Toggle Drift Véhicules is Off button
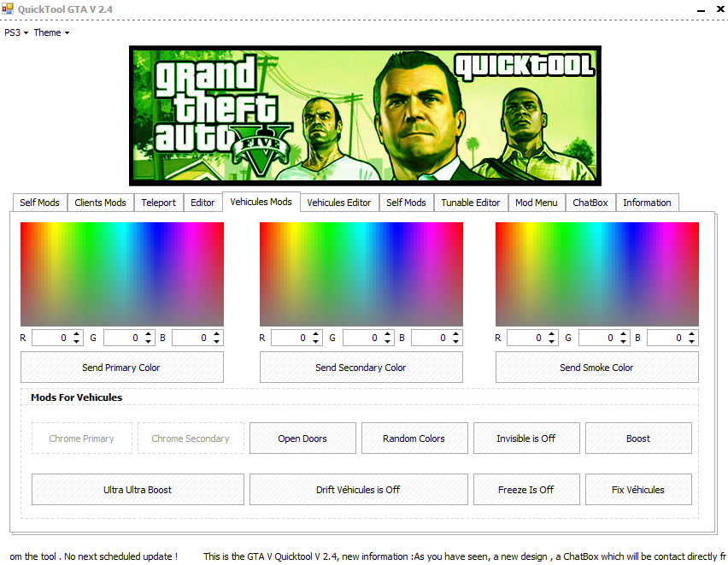 coord(358,489)
